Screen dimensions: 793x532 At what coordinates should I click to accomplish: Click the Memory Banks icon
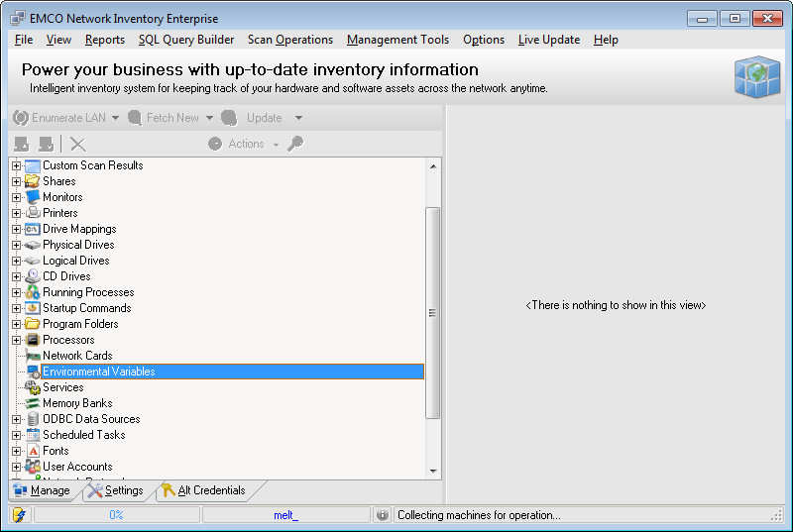33,403
